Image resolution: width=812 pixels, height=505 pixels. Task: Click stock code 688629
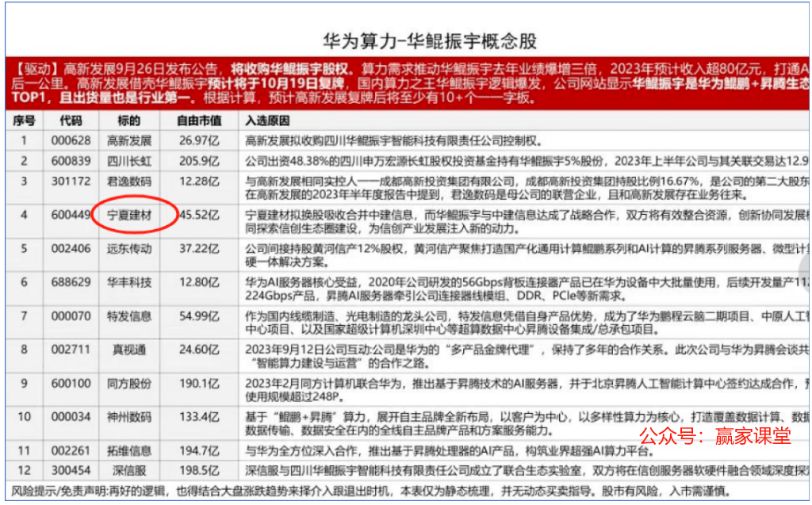click(x=71, y=282)
